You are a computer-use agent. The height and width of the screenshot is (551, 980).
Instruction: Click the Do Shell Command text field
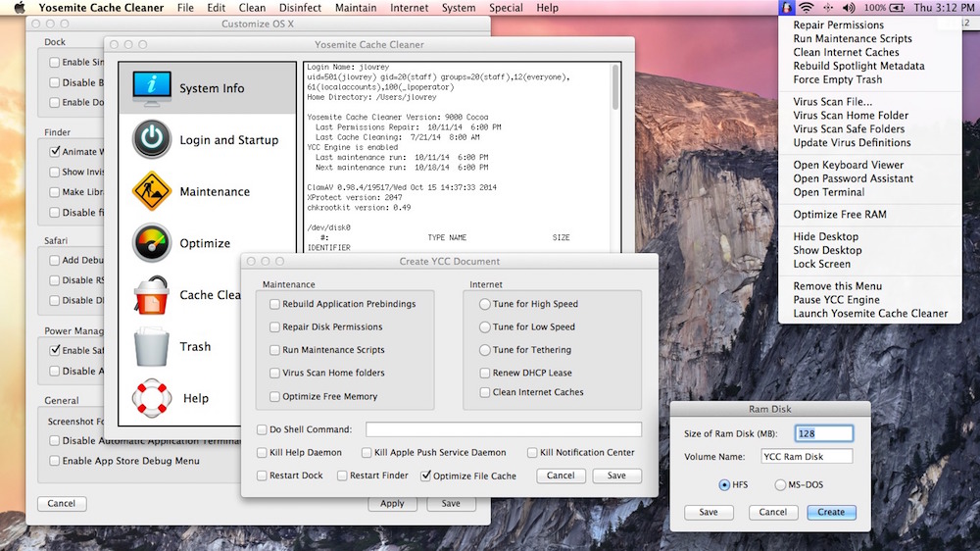(x=504, y=429)
